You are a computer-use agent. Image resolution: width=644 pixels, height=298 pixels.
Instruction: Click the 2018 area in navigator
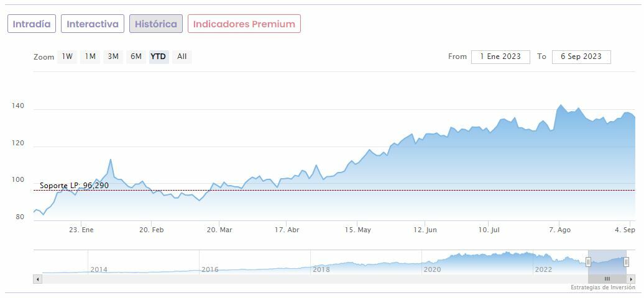[321, 269]
